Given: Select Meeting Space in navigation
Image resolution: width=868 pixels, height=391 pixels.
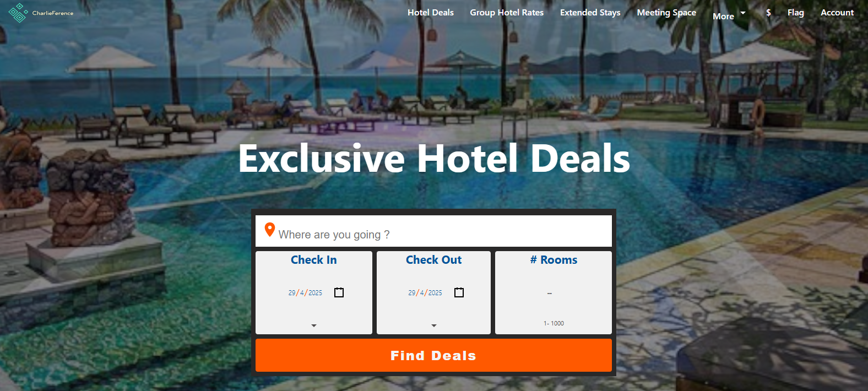Looking at the screenshot, I should (x=666, y=13).
